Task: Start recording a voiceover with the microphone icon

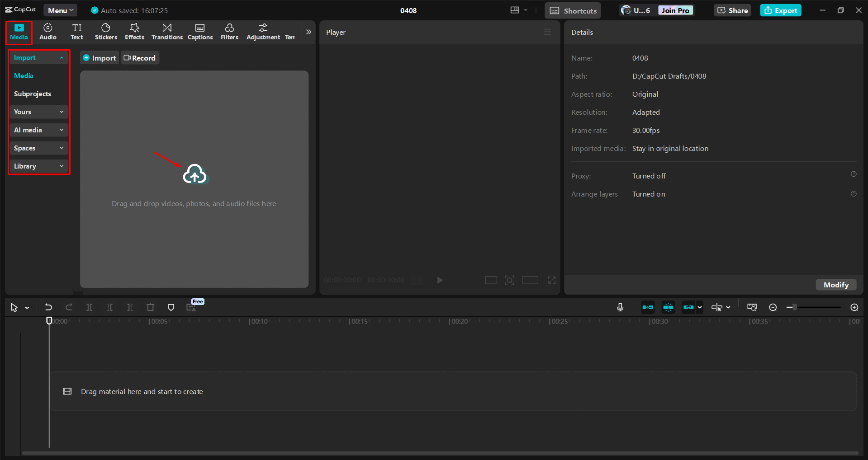Action: click(620, 307)
